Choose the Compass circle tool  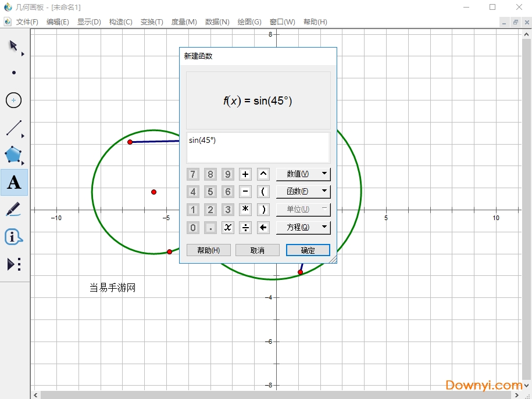14,100
